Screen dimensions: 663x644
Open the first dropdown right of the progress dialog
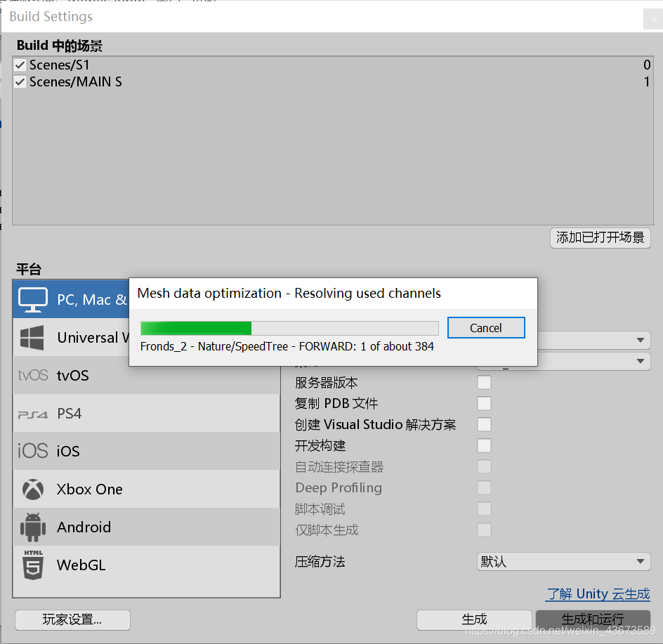tap(593, 340)
